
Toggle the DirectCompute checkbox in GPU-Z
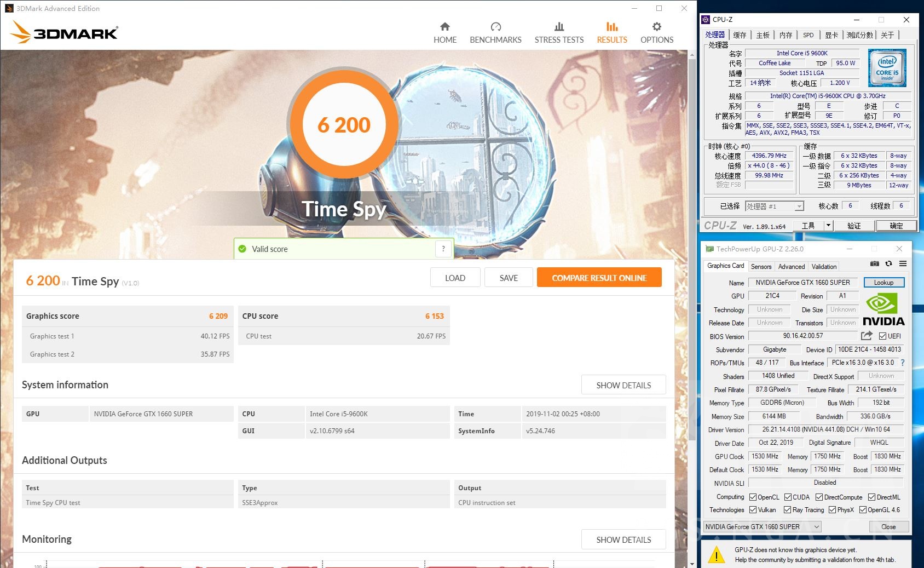coord(819,497)
